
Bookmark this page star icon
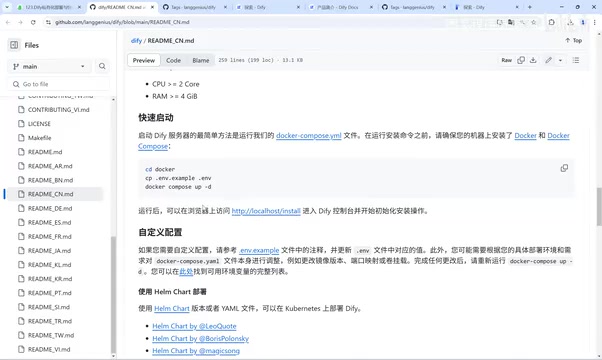pyautogui.click(x=533, y=22)
